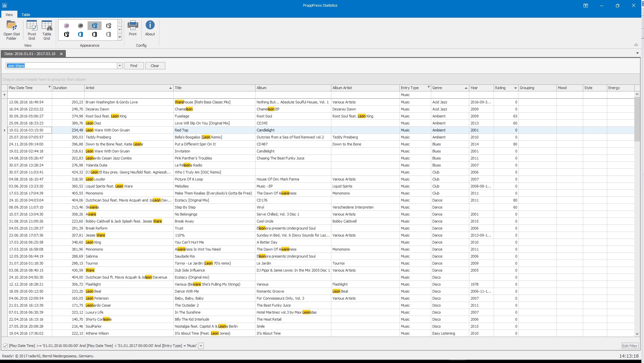
Task: Open the About dialog
Action: pyautogui.click(x=150, y=28)
